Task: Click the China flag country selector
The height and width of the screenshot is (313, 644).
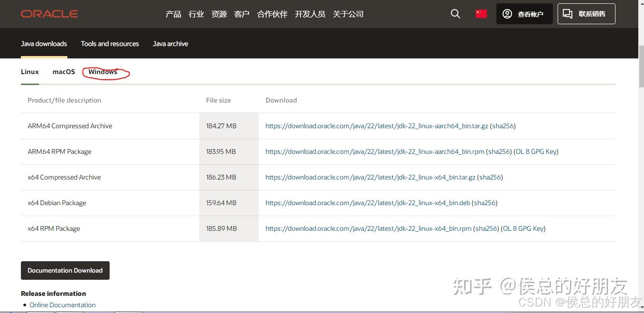Action: tap(481, 14)
